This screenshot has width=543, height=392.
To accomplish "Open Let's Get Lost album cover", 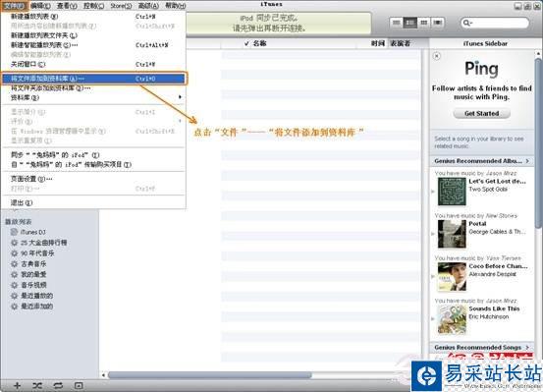I will [452, 191].
